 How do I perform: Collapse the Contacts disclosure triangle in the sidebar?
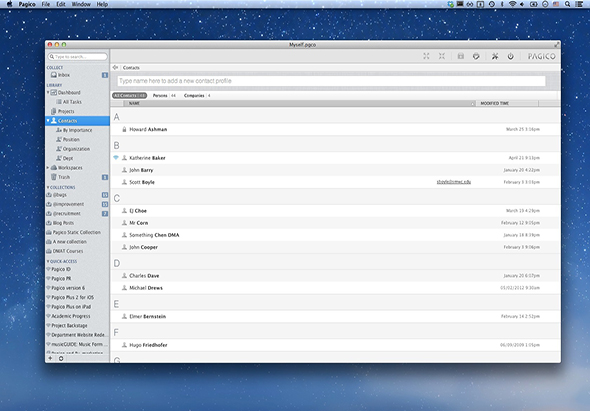coord(48,120)
